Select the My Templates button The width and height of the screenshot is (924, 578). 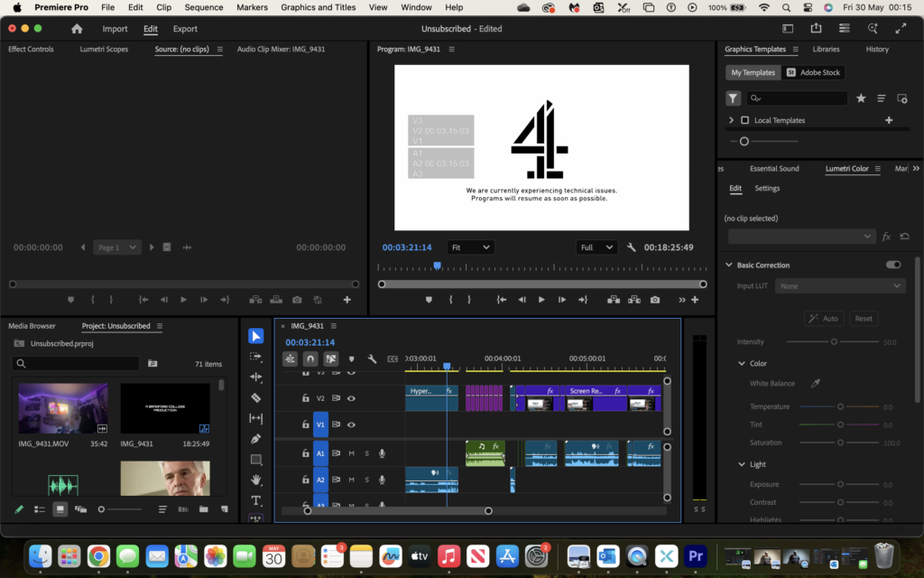click(x=753, y=72)
